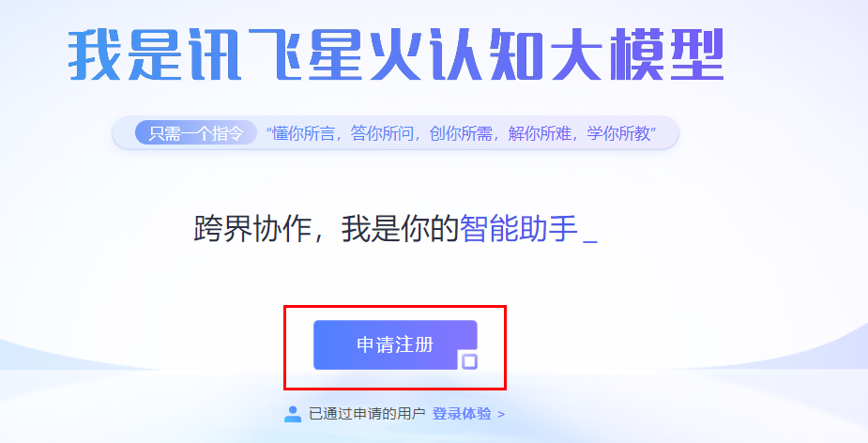This screenshot has width=868, height=443.
Task: Click 我是你的 text in the tagline
Action: tap(401, 228)
